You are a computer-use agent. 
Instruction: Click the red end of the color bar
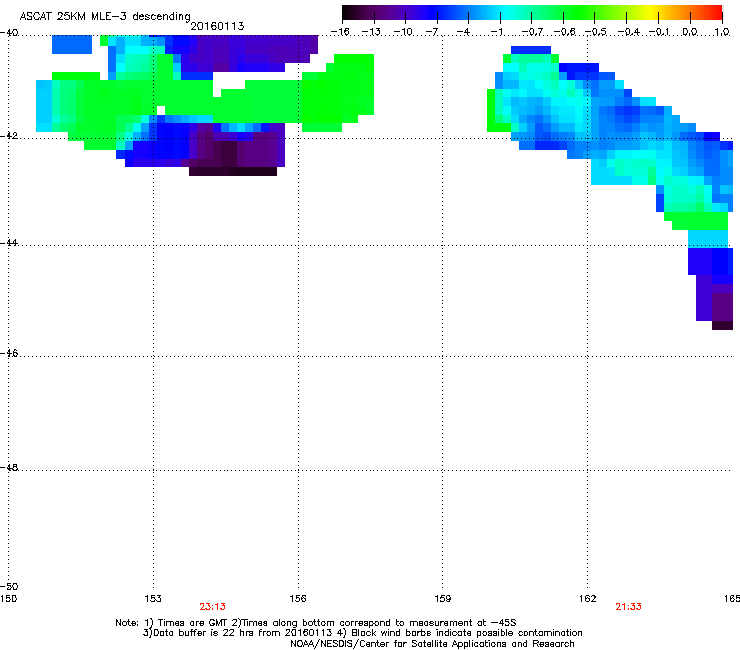pos(716,13)
